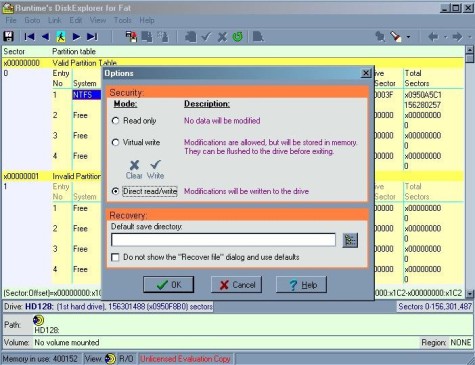
Task: Open the Goto menu
Action: pos(32,20)
